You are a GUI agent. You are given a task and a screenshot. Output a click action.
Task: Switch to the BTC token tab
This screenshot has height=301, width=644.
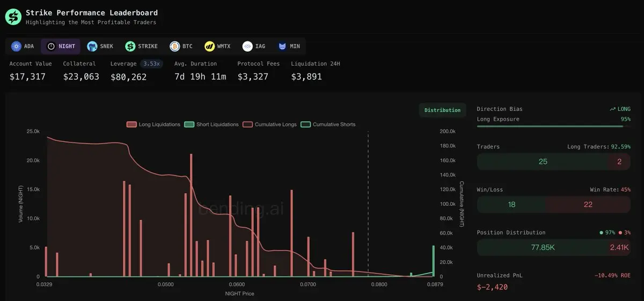(x=181, y=46)
